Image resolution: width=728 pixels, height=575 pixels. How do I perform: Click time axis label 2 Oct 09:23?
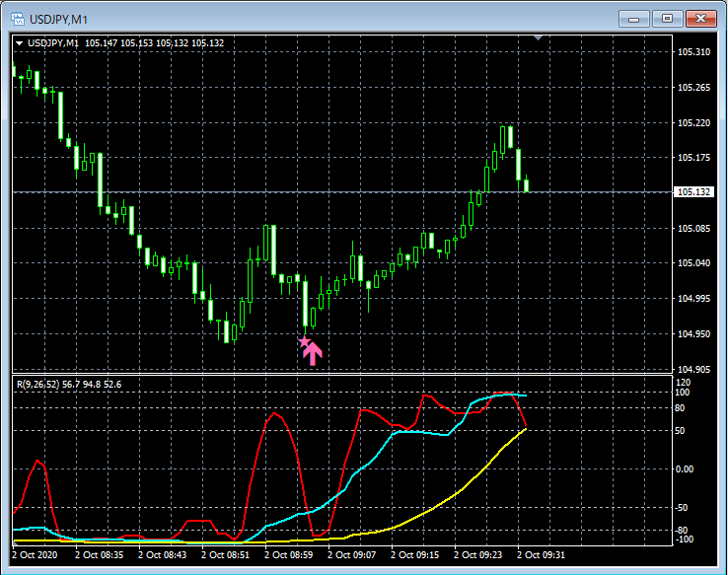coord(477,554)
